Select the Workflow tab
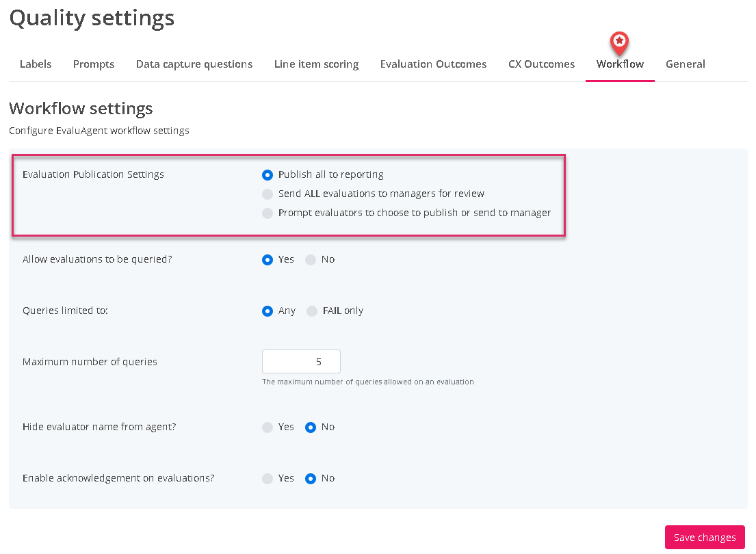The image size is (756, 554). tap(620, 64)
